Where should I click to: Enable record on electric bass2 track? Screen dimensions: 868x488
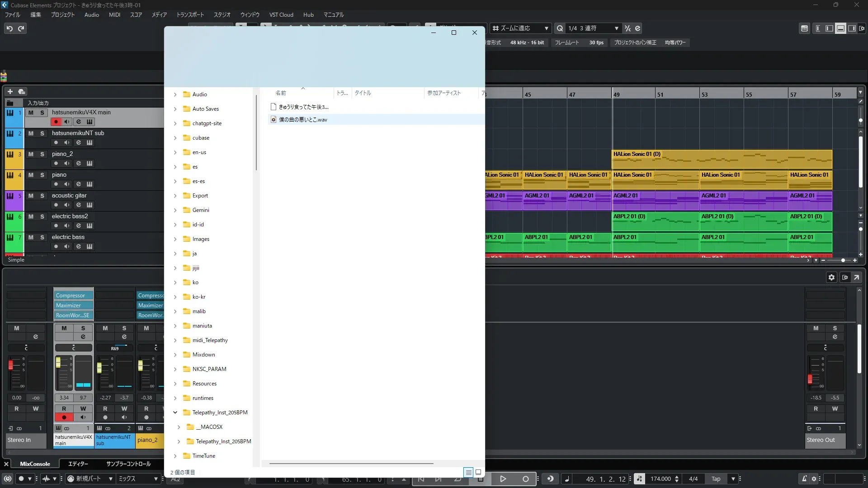click(x=56, y=225)
